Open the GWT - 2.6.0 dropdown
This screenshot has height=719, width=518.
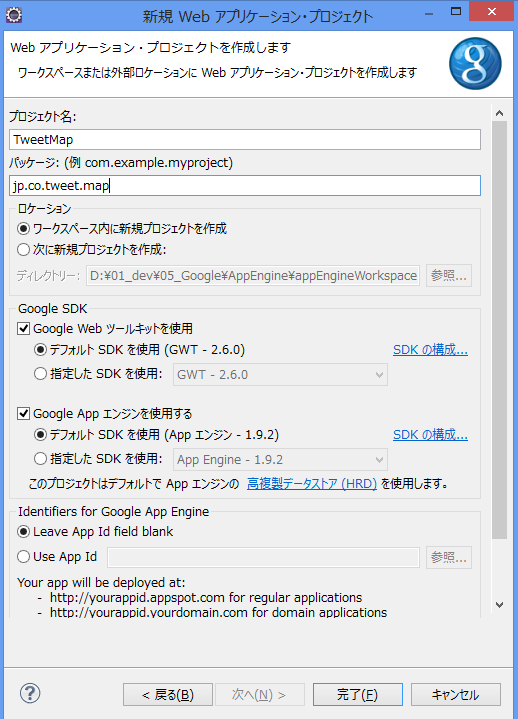pyautogui.click(x=280, y=375)
